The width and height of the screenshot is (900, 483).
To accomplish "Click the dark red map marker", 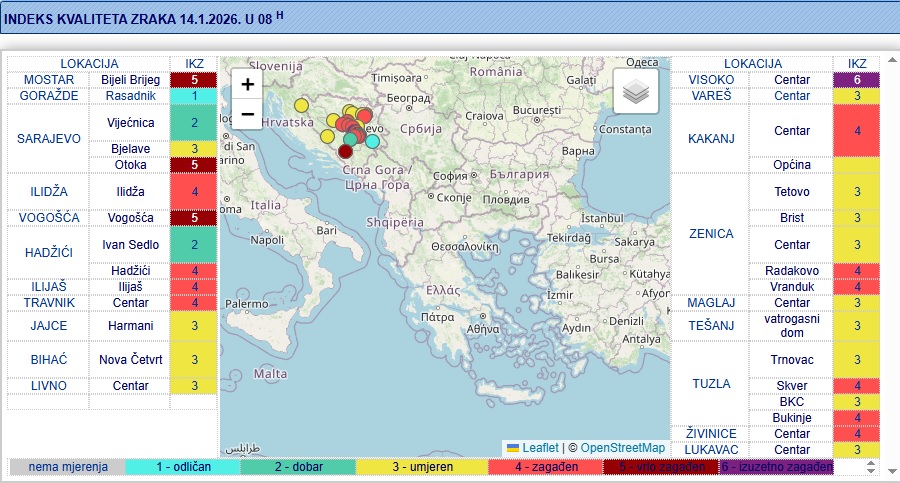I will click(346, 152).
